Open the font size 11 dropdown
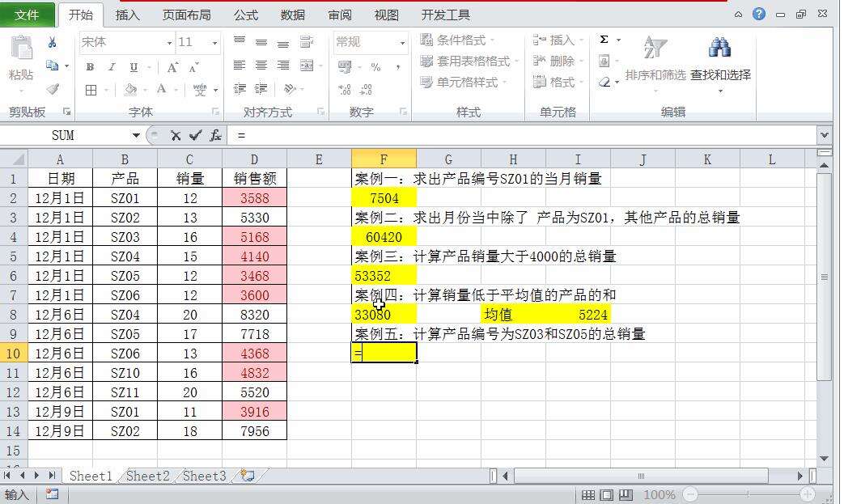Image resolution: width=844 pixels, height=504 pixels. pyautogui.click(x=214, y=43)
